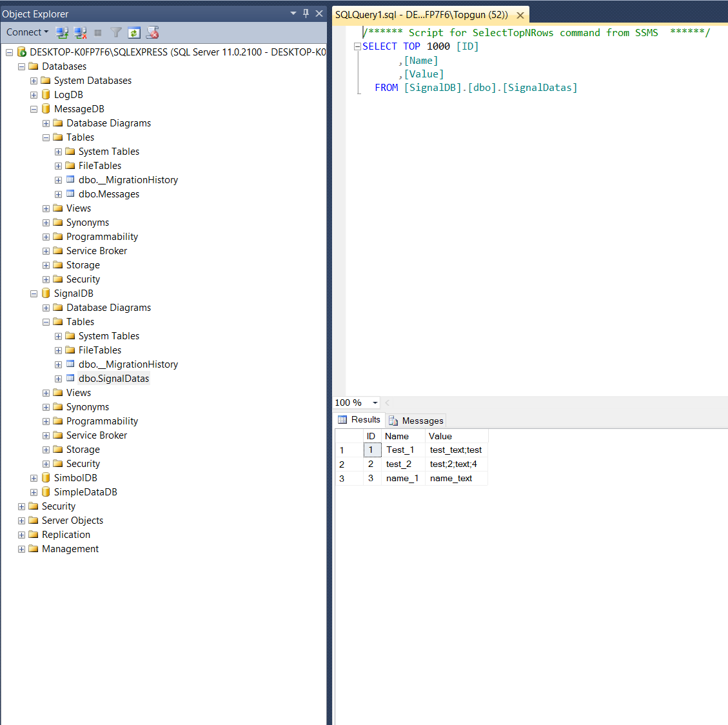Close the SQLQuery1.sql tab
The image size is (728, 725).
click(x=520, y=15)
